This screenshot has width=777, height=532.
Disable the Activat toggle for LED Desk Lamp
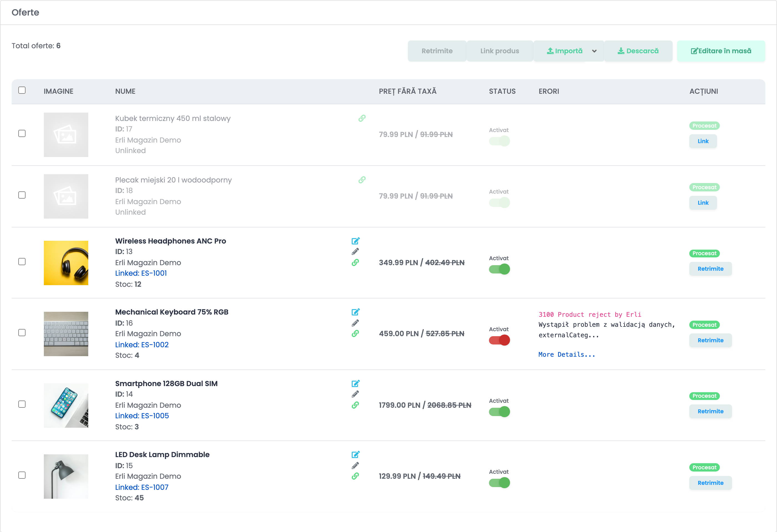click(x=499, y=483)
